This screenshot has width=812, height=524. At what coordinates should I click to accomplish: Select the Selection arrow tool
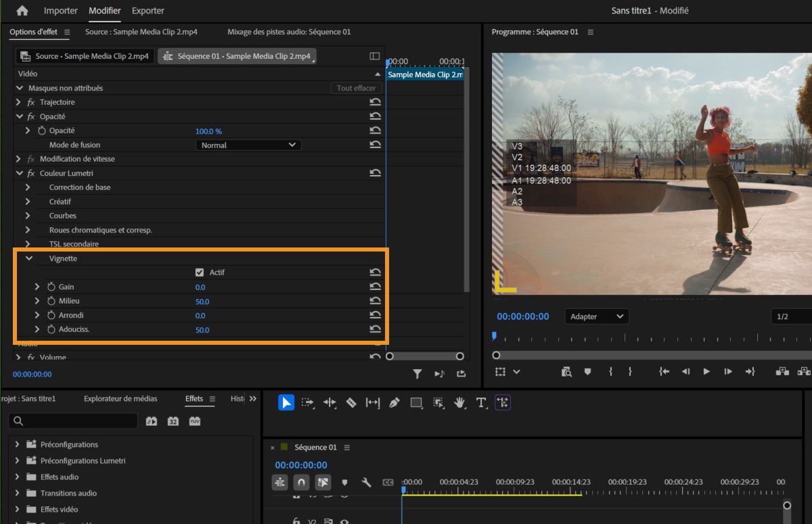(286, 403)
